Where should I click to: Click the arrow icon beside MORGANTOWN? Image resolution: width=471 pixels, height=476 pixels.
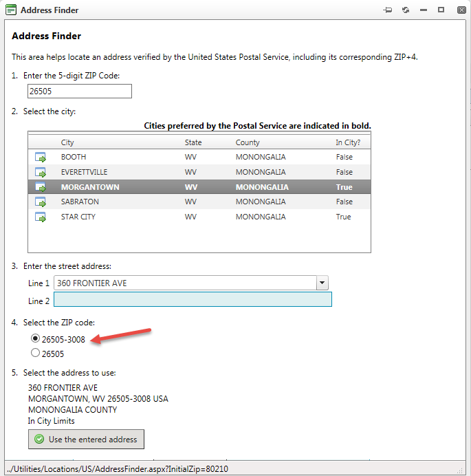tap(41, 187)
